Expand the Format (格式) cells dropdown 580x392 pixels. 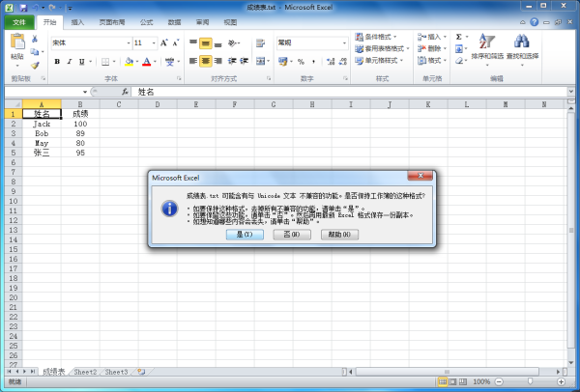tap(445, 60)
